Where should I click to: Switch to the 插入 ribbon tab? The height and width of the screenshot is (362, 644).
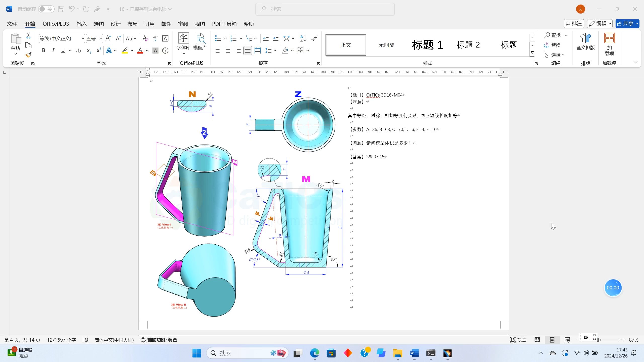pos(82,24)
